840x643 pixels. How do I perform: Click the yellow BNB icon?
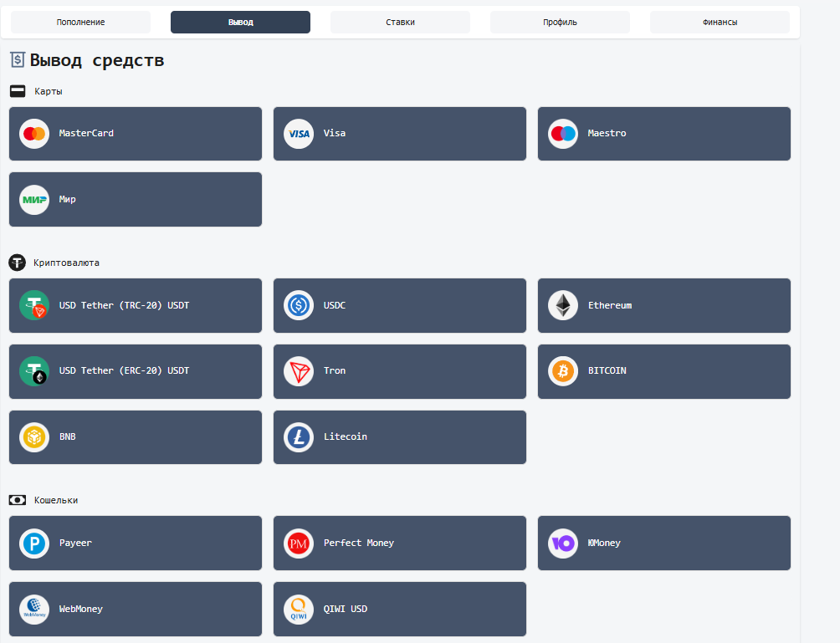pyautogui.click(x=34, y=436)
